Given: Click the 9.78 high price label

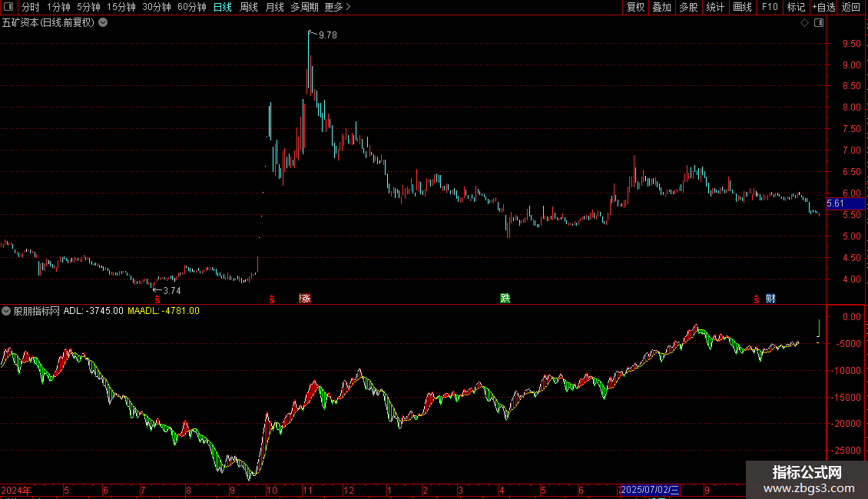Looking at the screenshot, I should (x=328, y=35).
